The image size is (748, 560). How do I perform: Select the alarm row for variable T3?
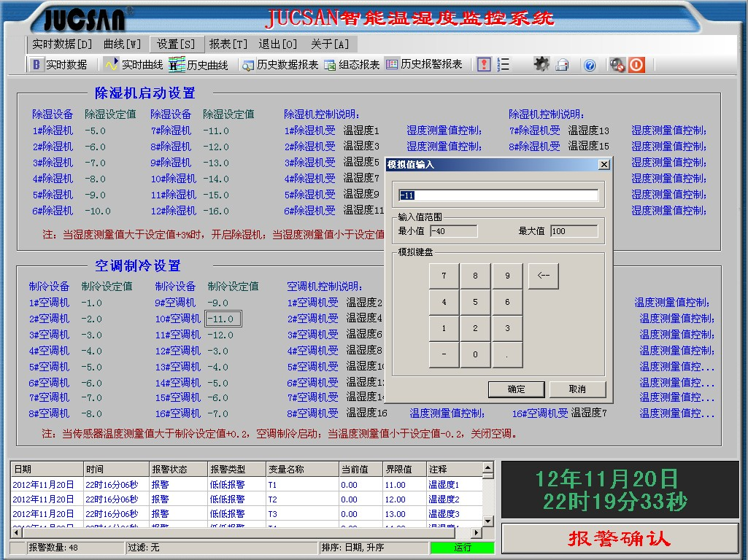[247, 514]
